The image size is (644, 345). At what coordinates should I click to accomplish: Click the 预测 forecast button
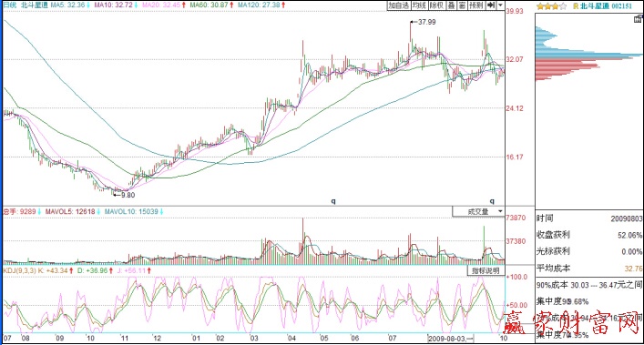tap(476, 5)
